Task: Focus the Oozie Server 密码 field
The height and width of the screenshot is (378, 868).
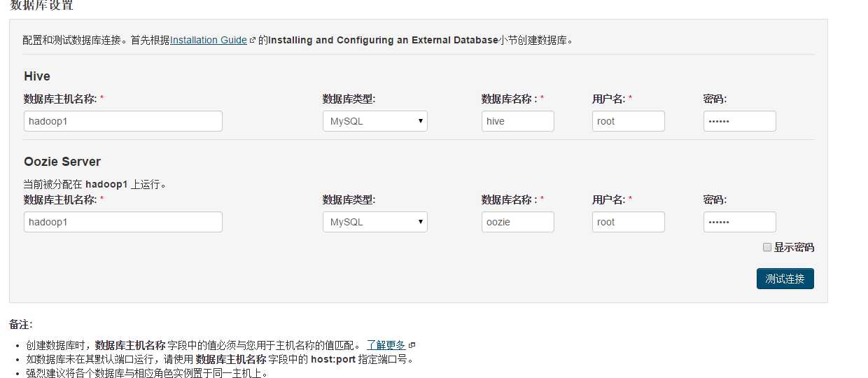Action: [x=740, y=222]
